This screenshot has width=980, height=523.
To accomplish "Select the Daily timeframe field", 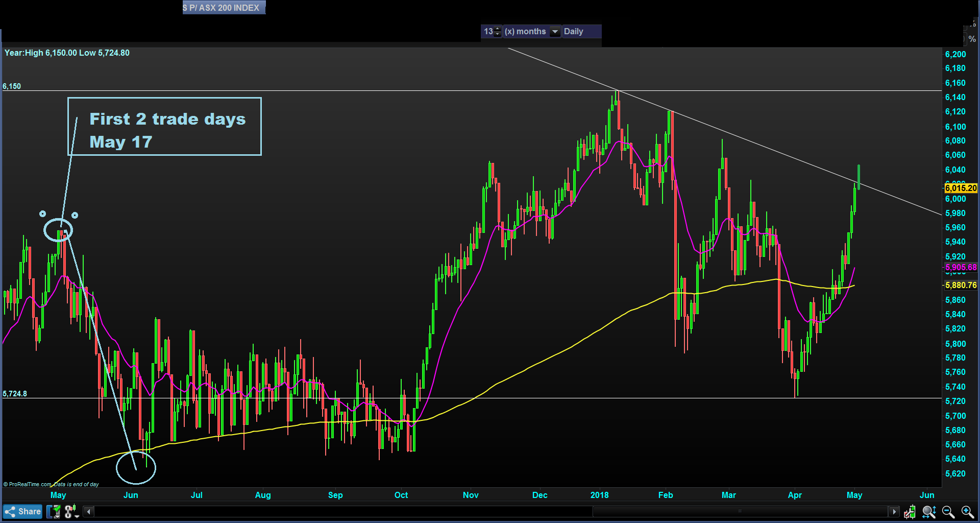I will tap(581, 32).
